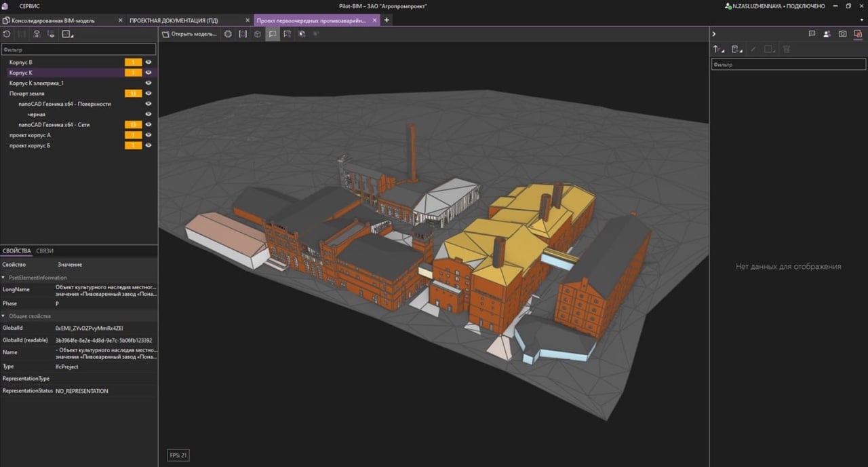Switch to the ПРОЕКТНАЯ ДОКУМЕНТАЦИЯ (ПД) tab
Screen dimensions: 868x467
[174, 20]
